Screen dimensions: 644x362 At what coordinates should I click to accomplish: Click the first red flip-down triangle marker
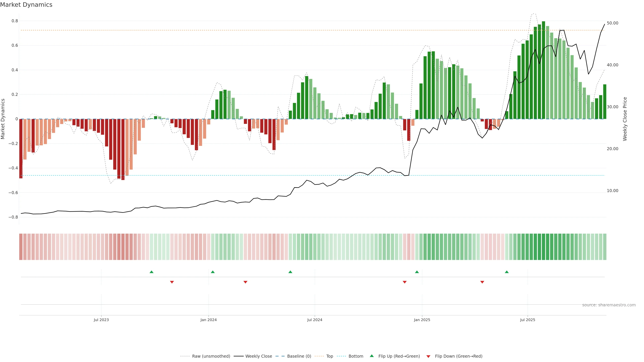click(x=172, y=282)
